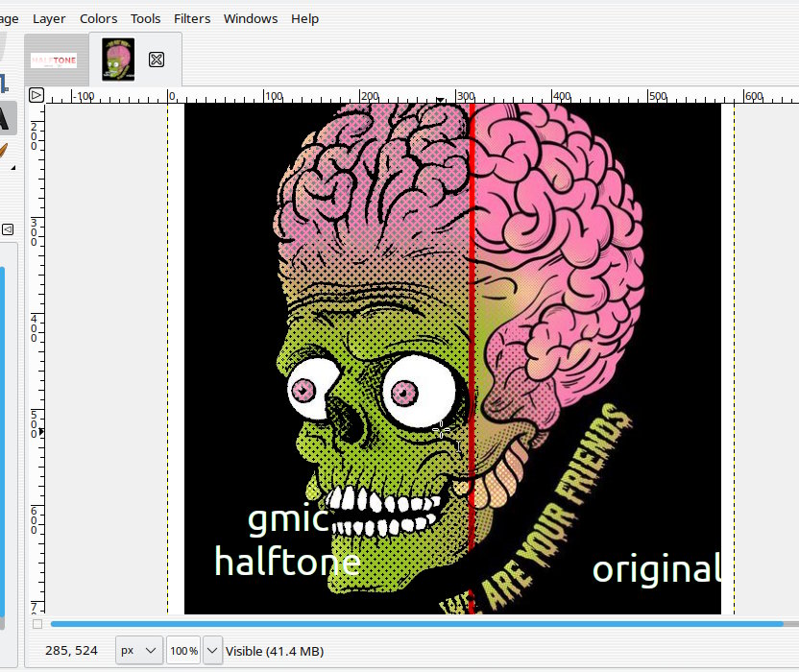Click the paintbrush tool in toolbox
The width and height of the screenshot is (799, 672).
pos(4,154)
